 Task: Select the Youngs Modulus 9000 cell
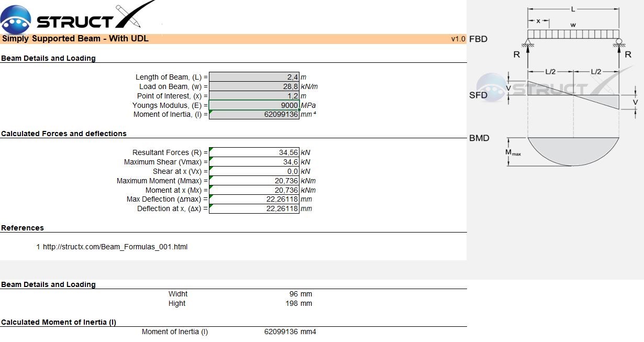254,105
